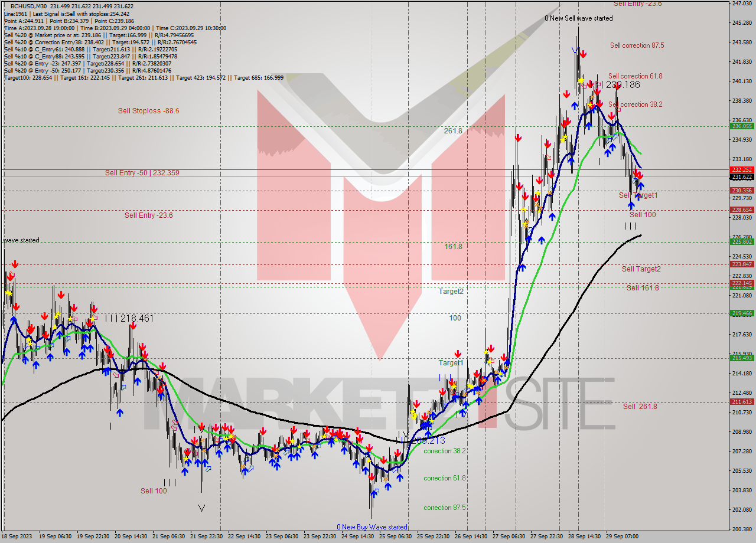The width and height of the screenshot is (756, 543).
Task: Click the '27 Sep 06:30' time axis label
Action: click(509, 537)
